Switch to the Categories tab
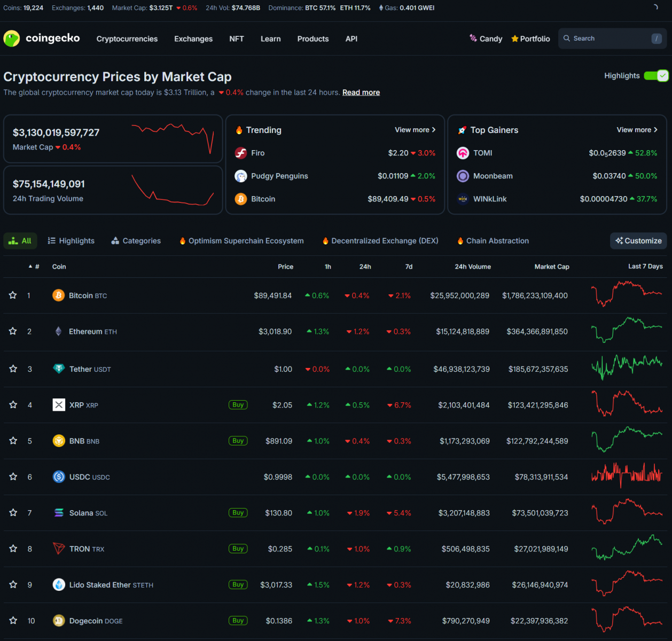 pos(136,241)
